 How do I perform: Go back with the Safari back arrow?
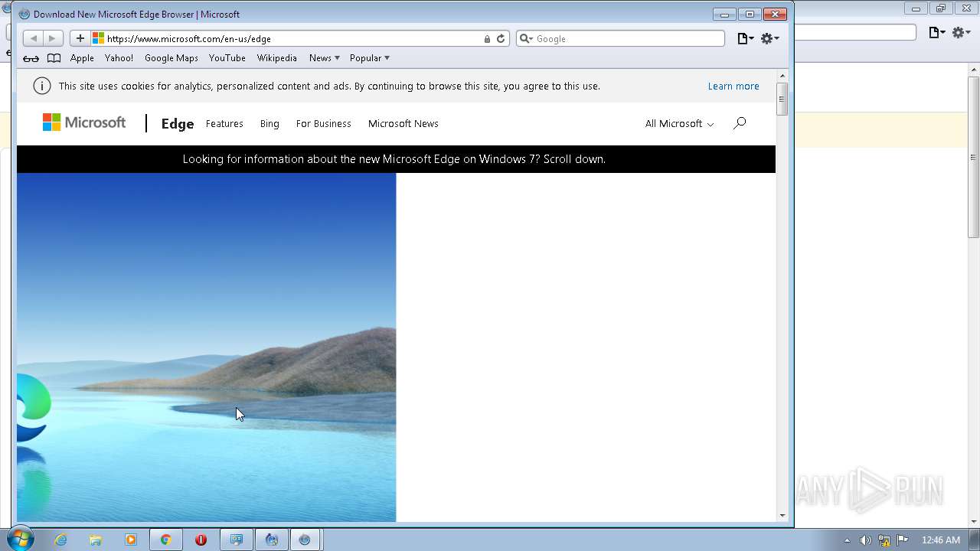tap(33, 38)
